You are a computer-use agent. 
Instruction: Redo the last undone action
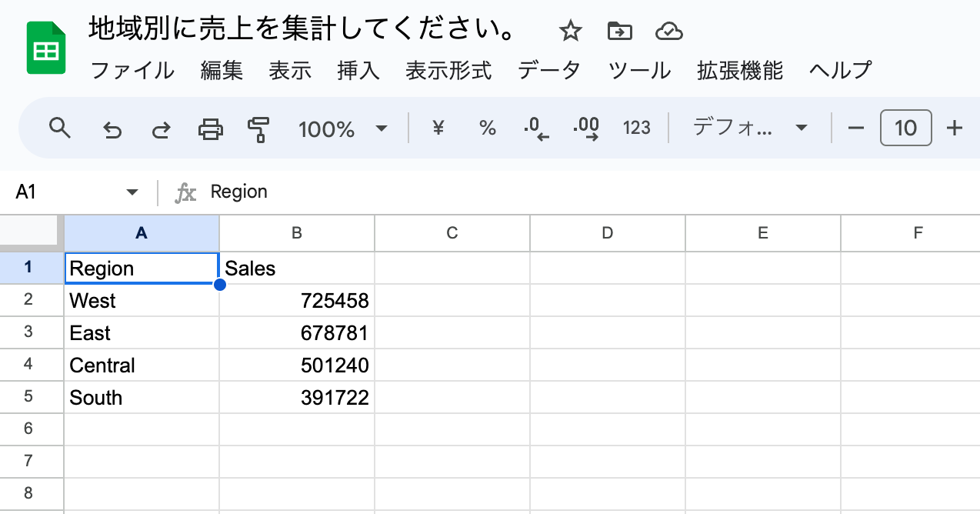pyautogui.click(x=161, y=128)
